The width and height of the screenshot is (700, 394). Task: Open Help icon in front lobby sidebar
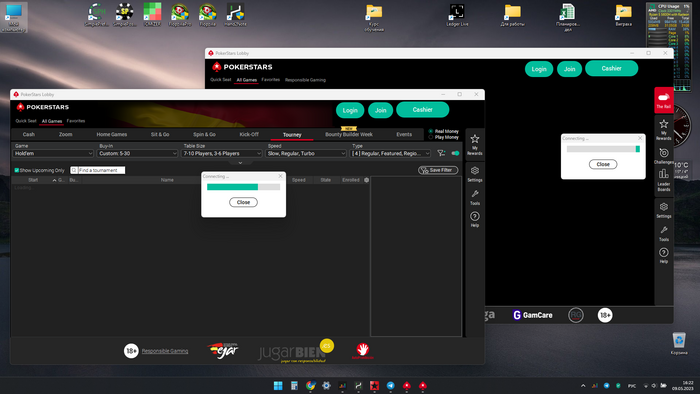coord(475,219)
